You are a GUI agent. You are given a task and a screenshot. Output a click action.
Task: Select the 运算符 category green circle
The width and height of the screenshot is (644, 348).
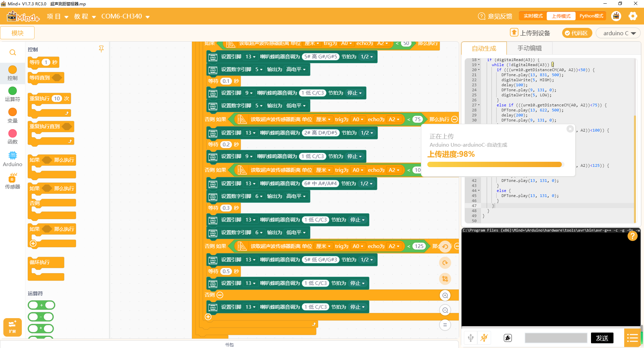12,91
